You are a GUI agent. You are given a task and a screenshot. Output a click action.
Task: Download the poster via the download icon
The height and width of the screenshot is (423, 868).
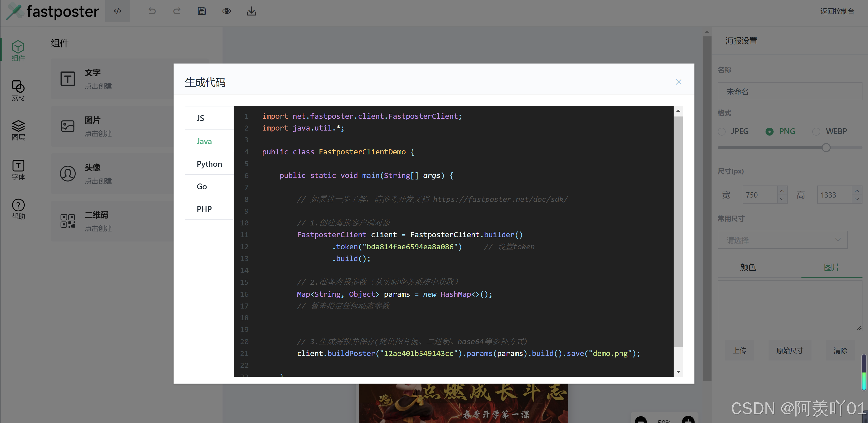click(251, 11)
